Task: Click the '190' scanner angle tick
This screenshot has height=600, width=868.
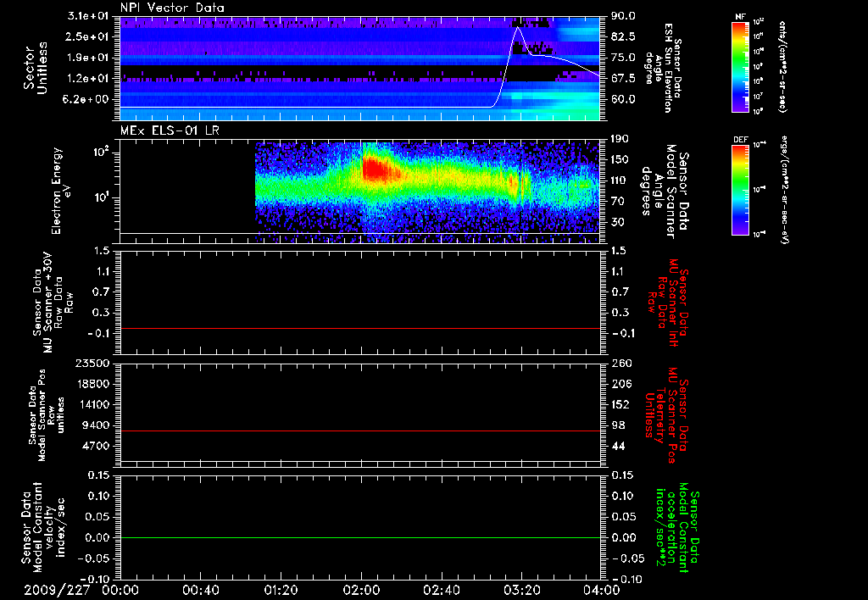Action: coord(620,139)
